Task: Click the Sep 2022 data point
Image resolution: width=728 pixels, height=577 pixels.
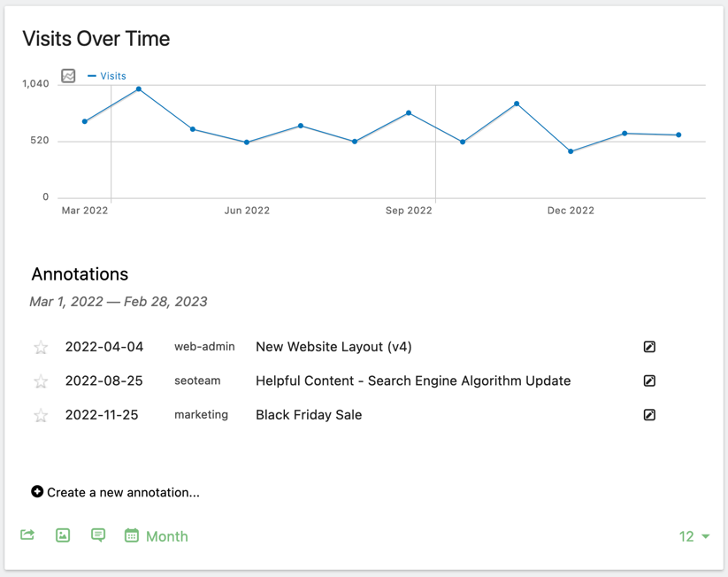Action: [409, 113]
